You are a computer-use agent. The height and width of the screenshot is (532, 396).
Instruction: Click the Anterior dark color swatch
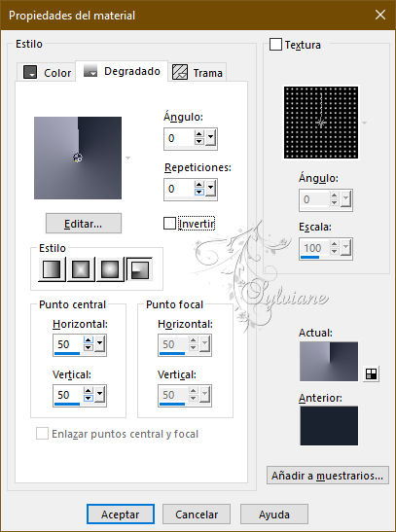coord(329,425)
